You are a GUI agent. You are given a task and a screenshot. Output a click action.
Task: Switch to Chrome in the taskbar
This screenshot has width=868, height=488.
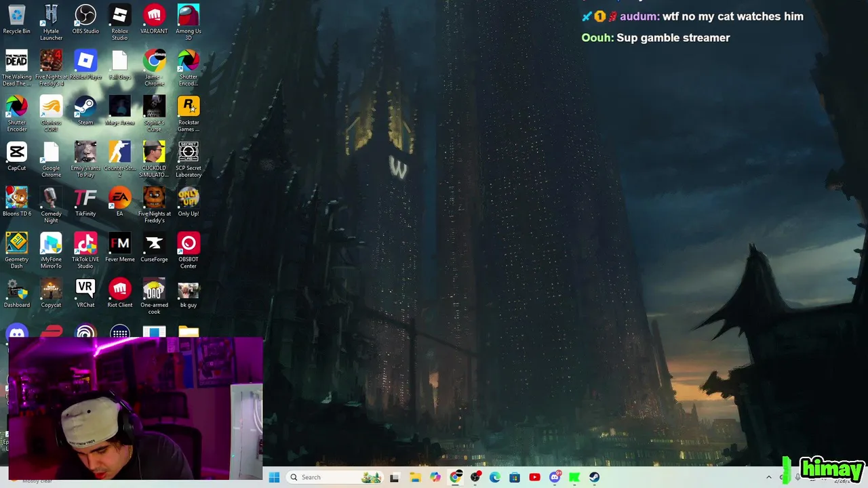tap(455, 477)
